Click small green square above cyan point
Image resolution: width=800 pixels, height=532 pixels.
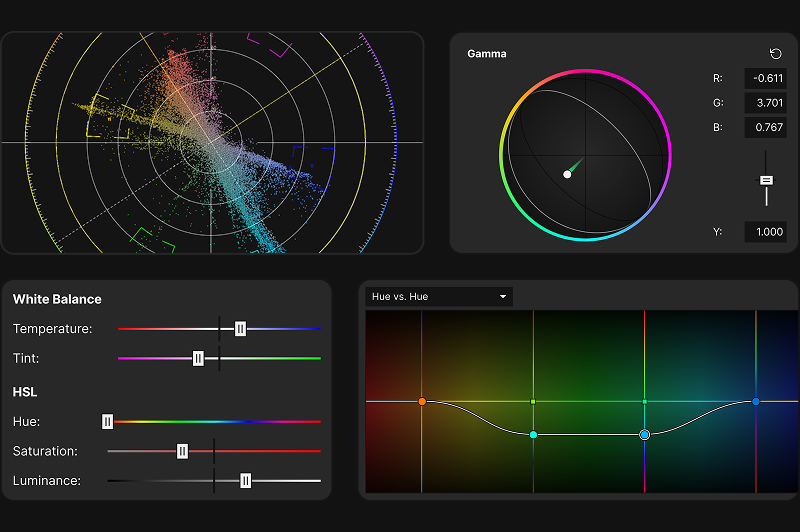tap(533, 401)
